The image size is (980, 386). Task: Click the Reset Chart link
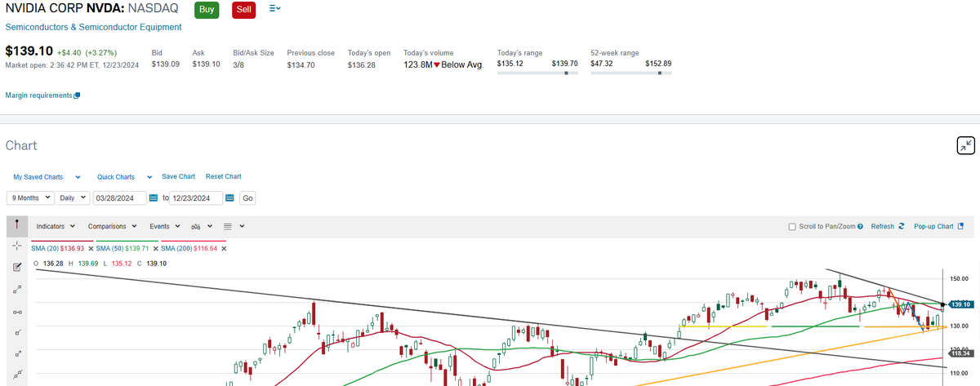click(x=223, y=176)
